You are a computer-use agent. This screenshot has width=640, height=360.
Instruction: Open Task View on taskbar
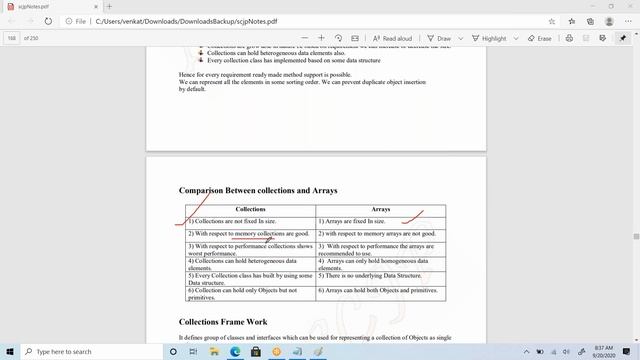[193, 351]
